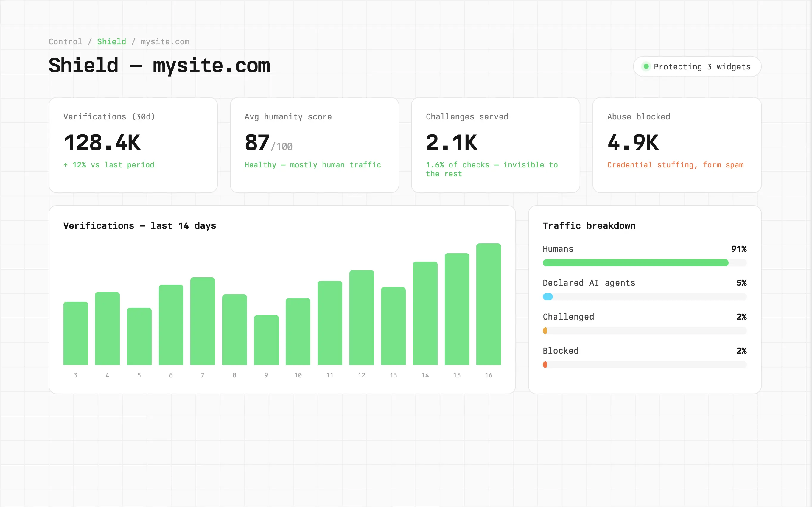Click the Blocked red bar indicator
Viewport: 812px width, 507px height.
(545, 365)
